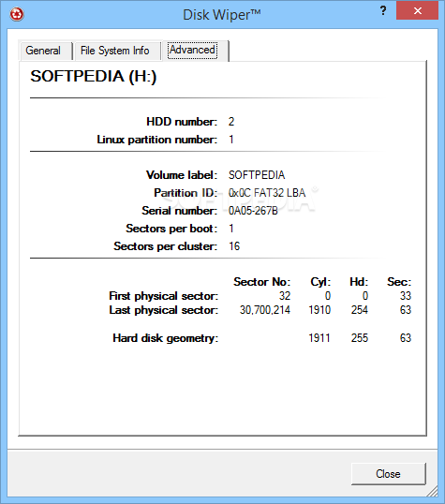445x504 pixels.
Task: Click the Sec column header
Action: click(x=399, y=282)
